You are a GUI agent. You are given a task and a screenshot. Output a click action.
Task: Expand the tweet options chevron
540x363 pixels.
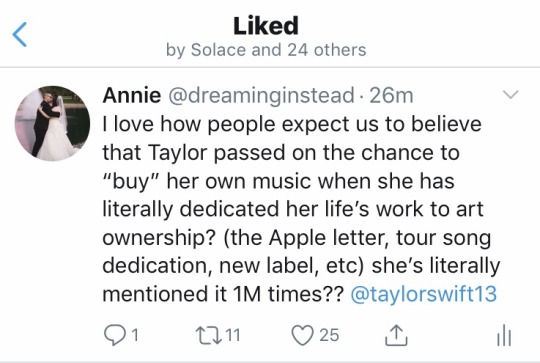[510, 94]
